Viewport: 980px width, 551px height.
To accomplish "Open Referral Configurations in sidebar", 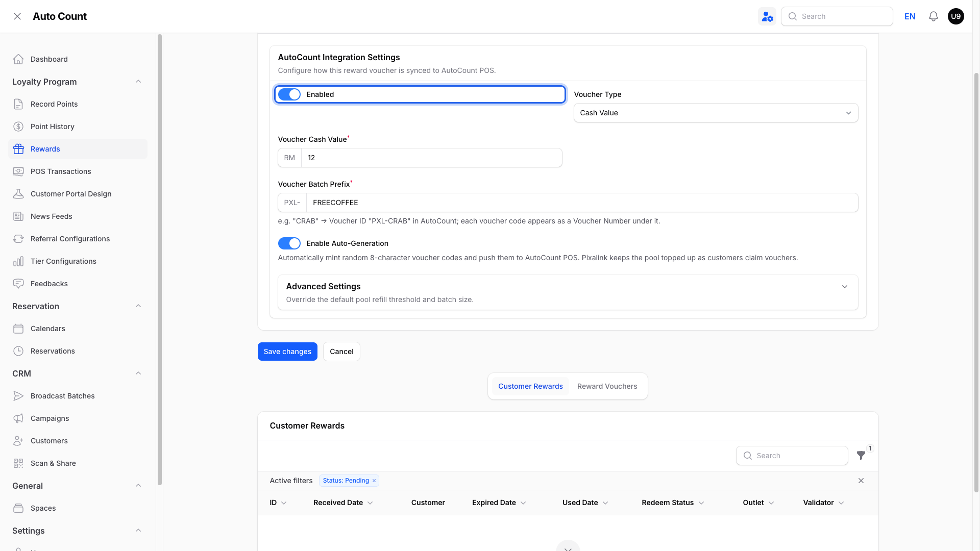I will 78,239.
